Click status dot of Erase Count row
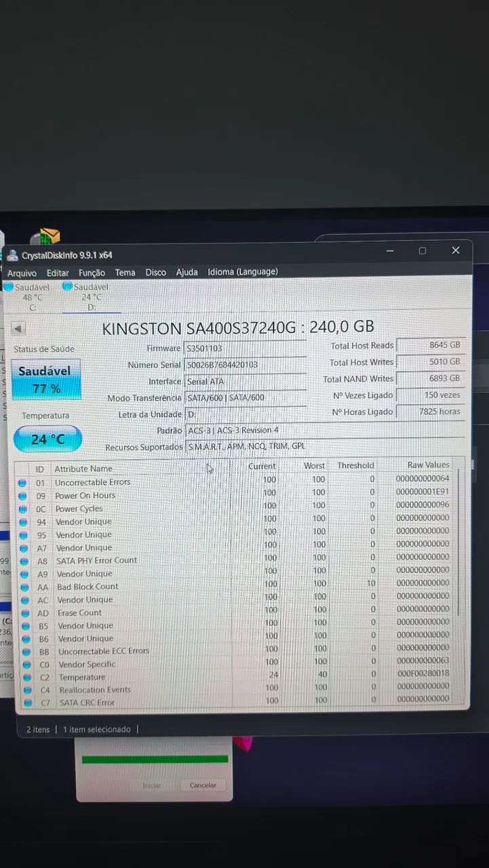This screenshot has width=489, height=868. tap(25, 613)
